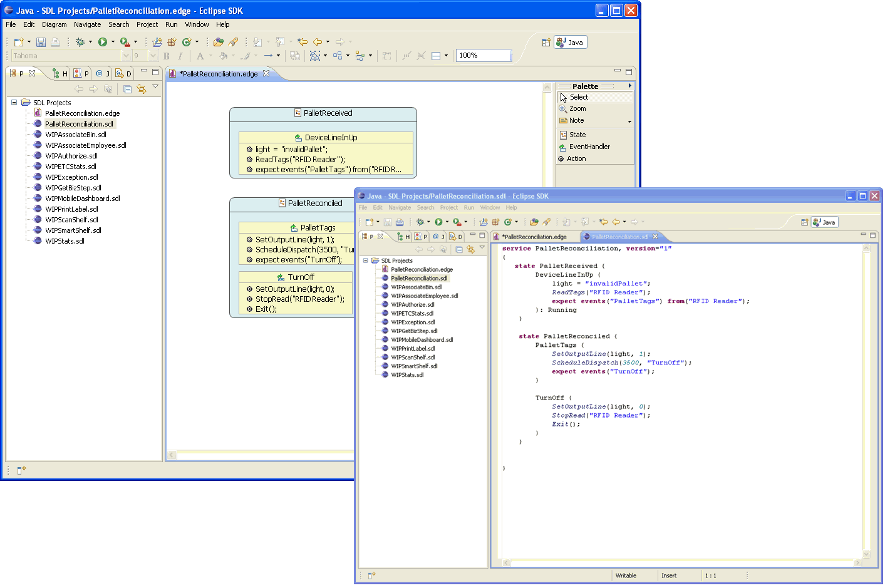Pick the State tool from the Palette
Image resolution: width=885 pixels, height=588 pixels.
coord(577,135)
